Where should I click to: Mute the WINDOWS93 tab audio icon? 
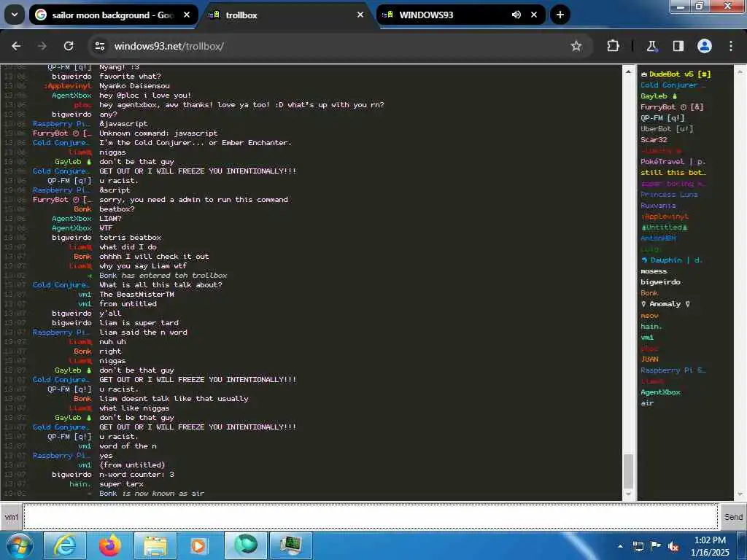coord(516,15)
